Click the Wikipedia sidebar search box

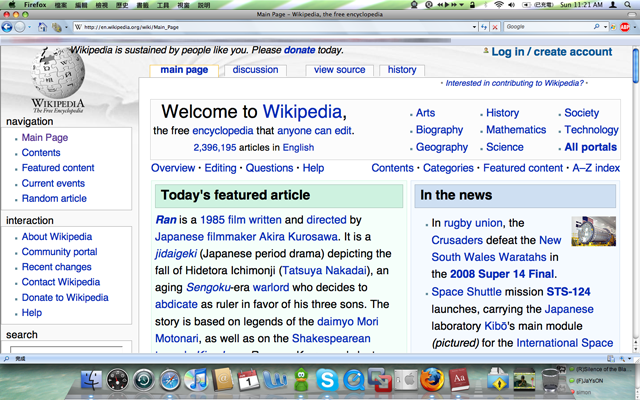(x=66, y=350)
